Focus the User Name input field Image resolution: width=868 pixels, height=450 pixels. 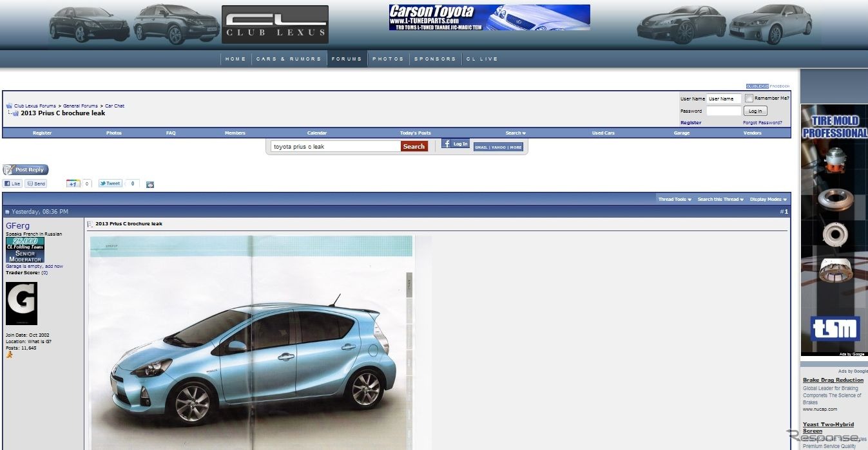724,98
